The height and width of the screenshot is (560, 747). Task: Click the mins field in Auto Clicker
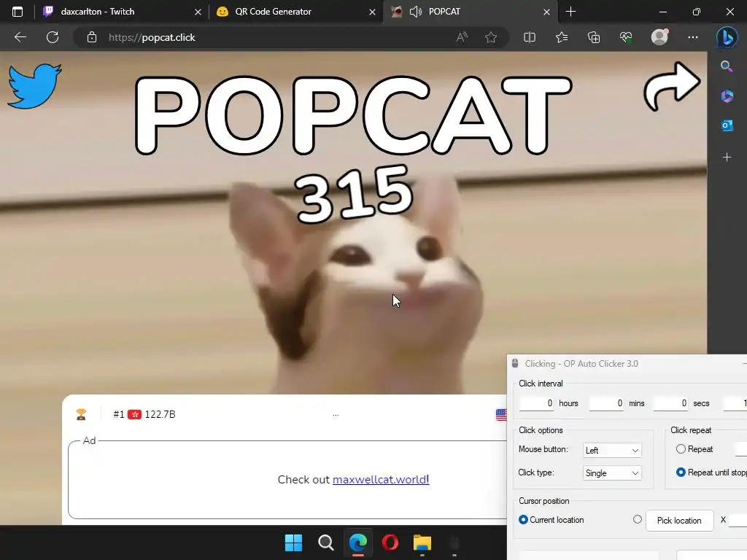click(x=606, y=403)
